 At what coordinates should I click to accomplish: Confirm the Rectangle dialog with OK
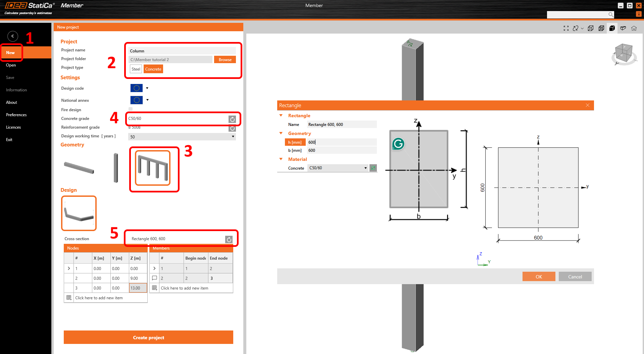[539, 276]
